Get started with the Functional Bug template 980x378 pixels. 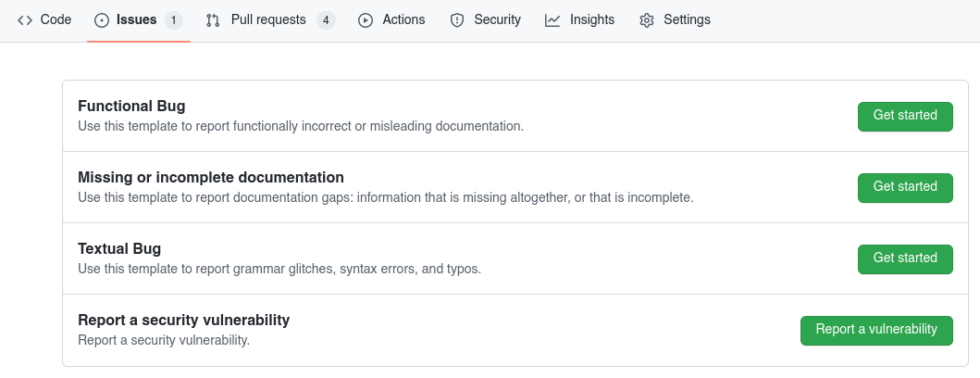[x=905, y=116]
